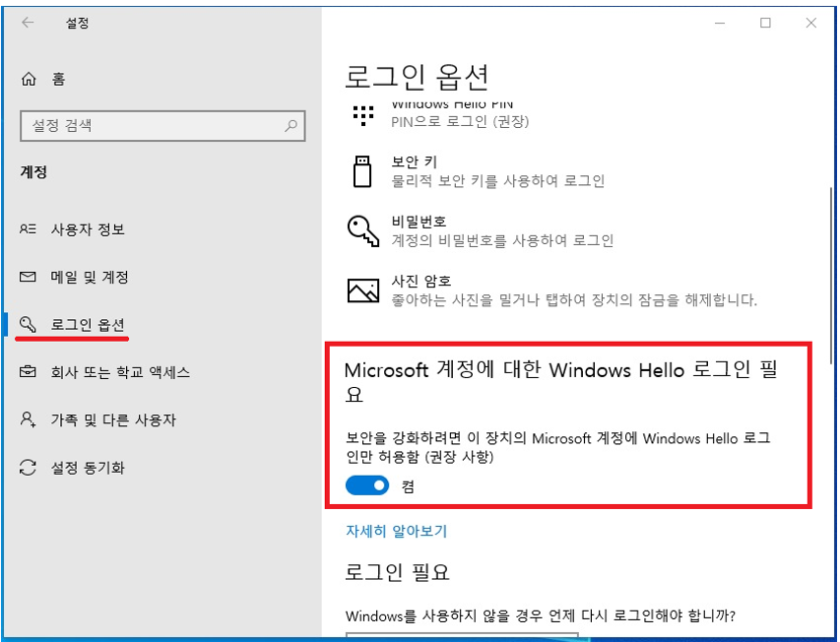Click the Home house icon
This screenshot has width=840, height=642.
click(x=29, y=79)
